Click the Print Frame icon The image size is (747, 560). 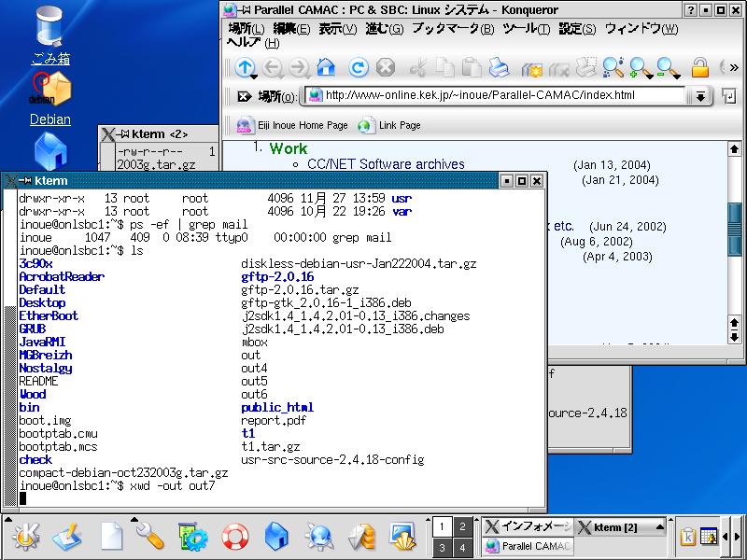pos(586,67)
